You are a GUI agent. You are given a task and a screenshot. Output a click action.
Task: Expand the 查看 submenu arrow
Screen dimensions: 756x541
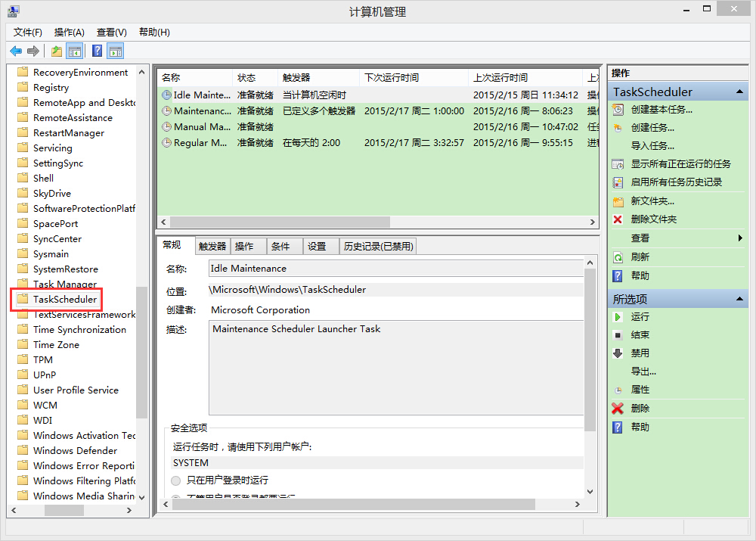click(740, 238)
